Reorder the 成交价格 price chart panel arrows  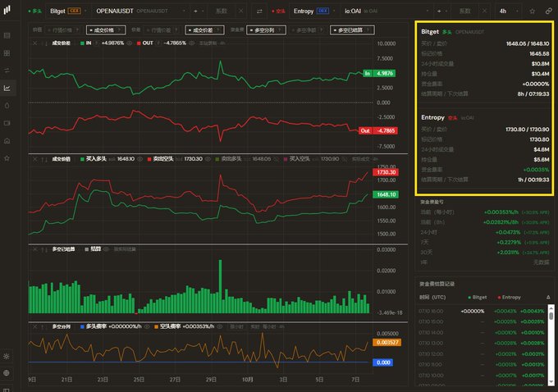coord(44,159)
